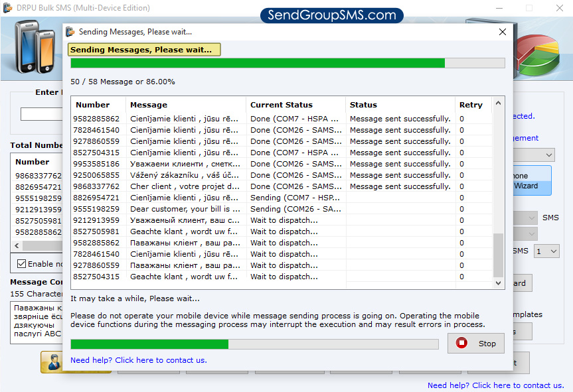Click the SendGroupSMS.com logo banner
573x392 pixels.
coord(331,15)
